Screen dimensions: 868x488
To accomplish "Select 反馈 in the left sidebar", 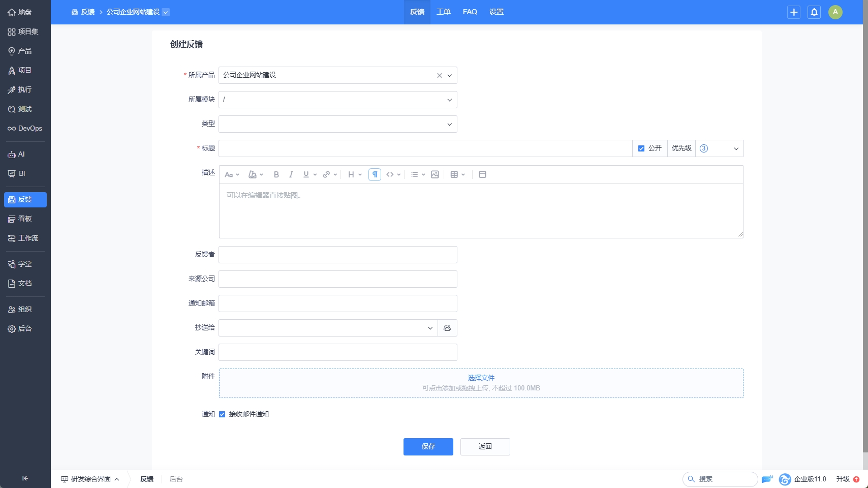I will tap(25, 199).
